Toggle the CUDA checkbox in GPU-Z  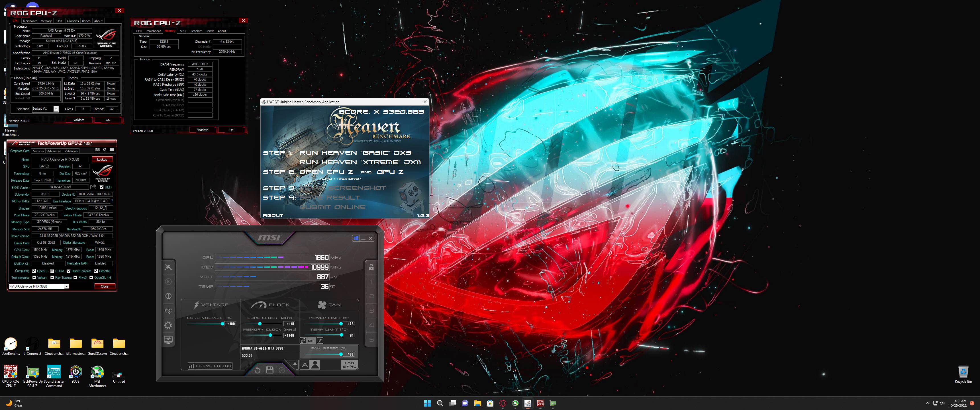[52, 271]
